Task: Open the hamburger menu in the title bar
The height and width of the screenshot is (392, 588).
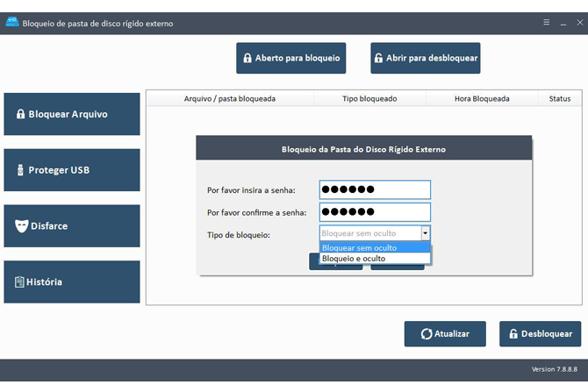Action: [545, 23]
